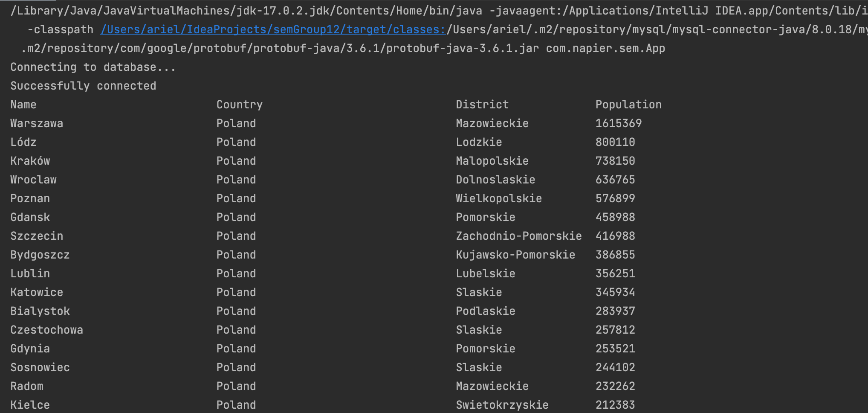Viewport: 868px width, 413px height.
Task: Click the district 'Malopolskie'
Action: tap(492, 161)
